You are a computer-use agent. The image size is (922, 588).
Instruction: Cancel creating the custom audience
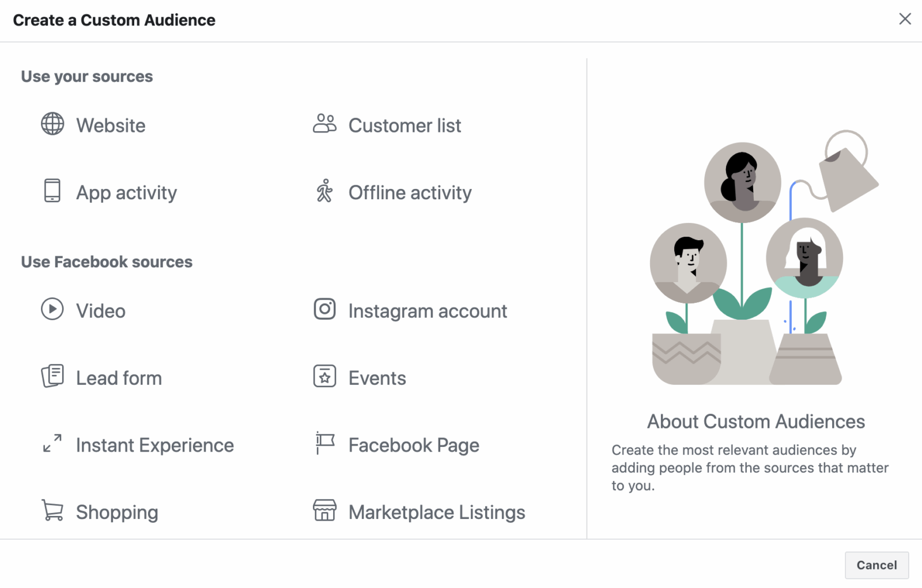point(876,565)
